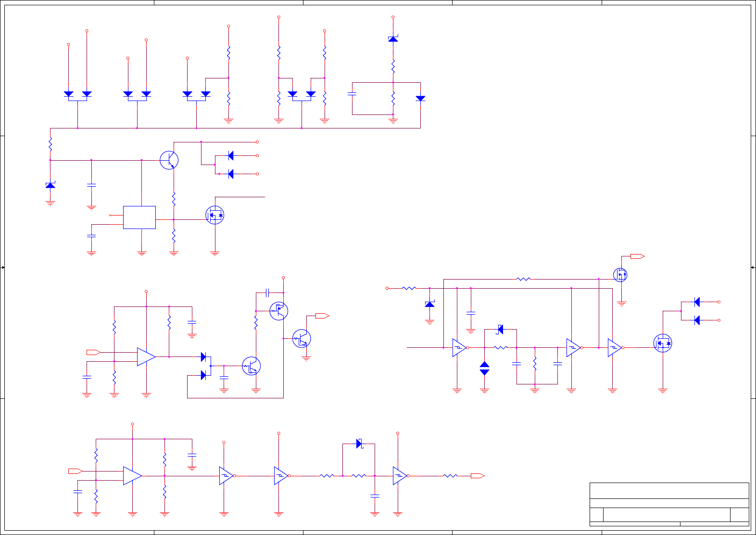Select the digital transistor fed by the two comparator diodes
Image resolution: width=756 pixels, height=535 pixels.
tap(251, 366)
